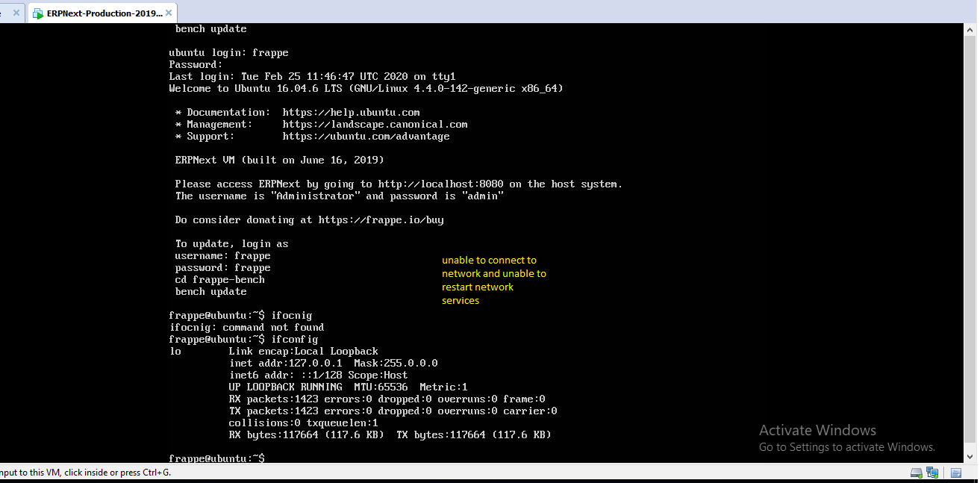Click the connected-device green indicator on the disk icon

point(920,476)
